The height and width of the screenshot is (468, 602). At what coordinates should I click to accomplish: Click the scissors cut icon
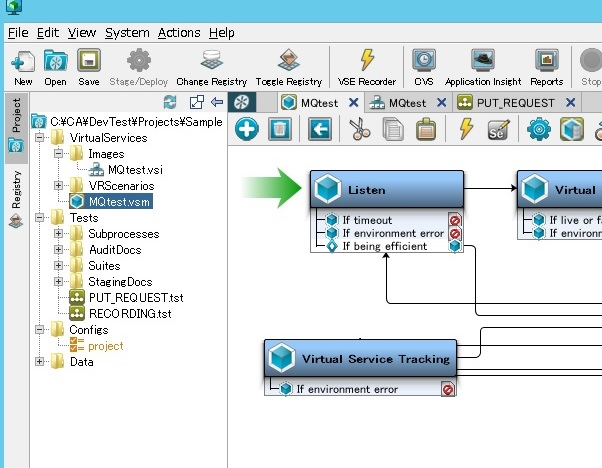360,128
